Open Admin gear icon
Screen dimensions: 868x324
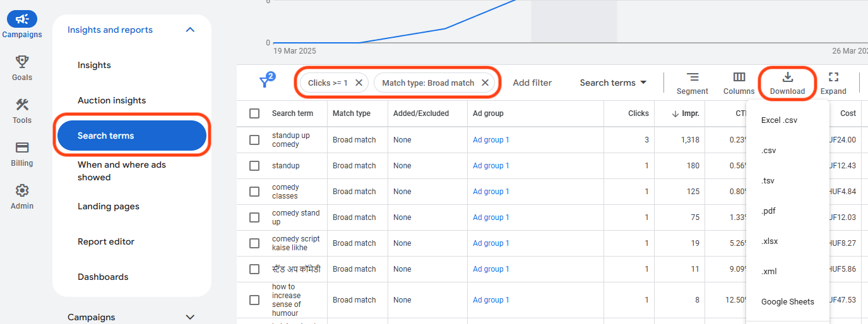pyautogui.click(x=22, y=190)
